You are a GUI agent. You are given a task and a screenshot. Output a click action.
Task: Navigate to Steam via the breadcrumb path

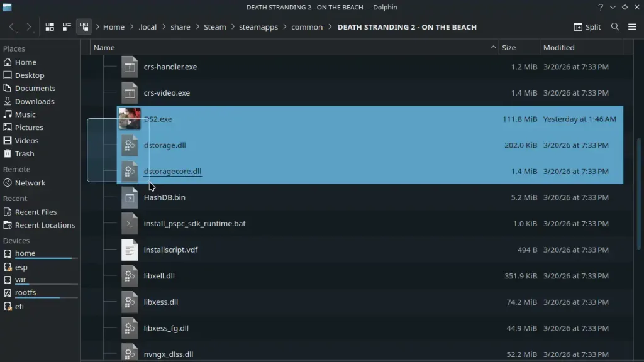(x=214, y=27)
